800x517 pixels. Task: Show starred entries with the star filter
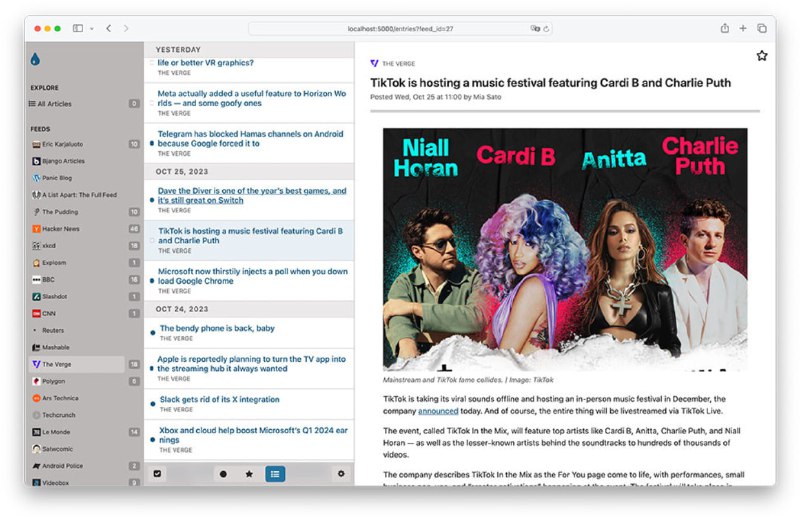pos(249,473)
